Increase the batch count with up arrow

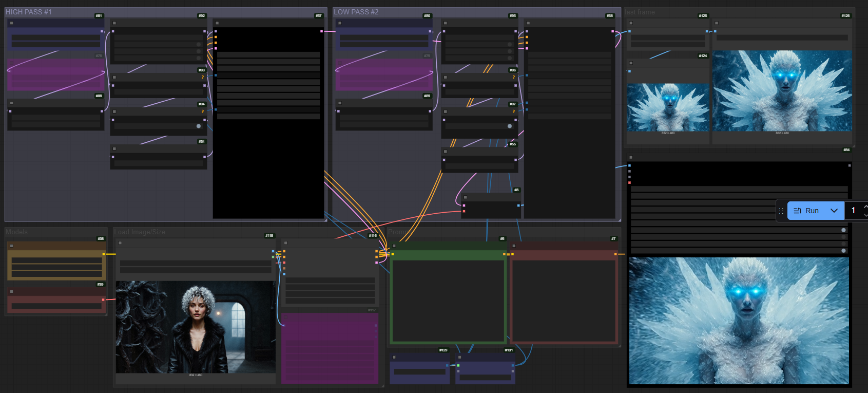865,207
